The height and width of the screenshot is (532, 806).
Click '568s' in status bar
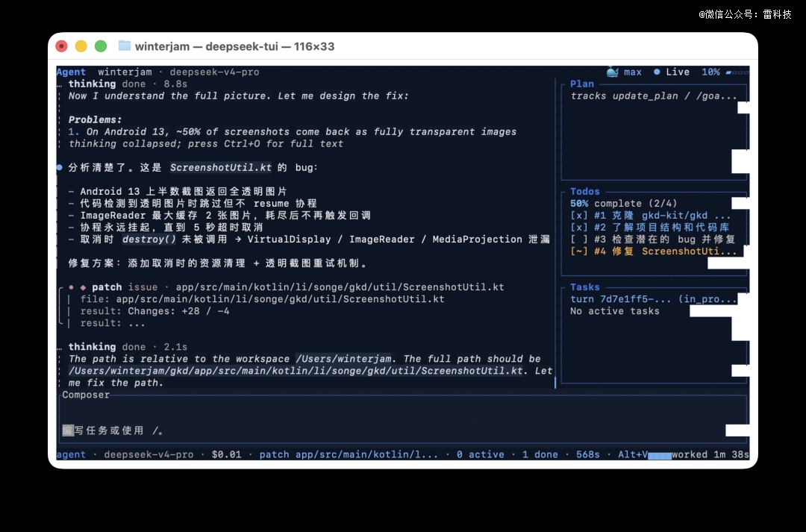coord(587,454)
